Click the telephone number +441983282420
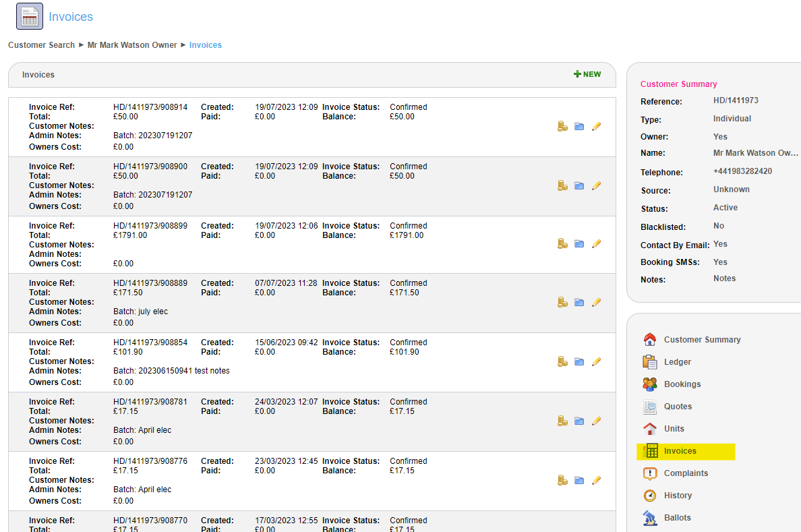 [743, 171]
